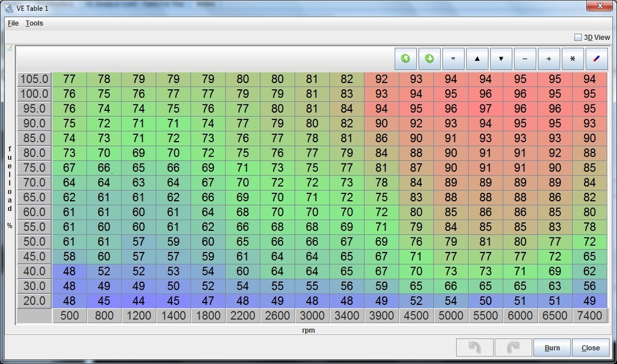
Task: Click the plus (increase by) toolbar button
Action: [549, 59]
